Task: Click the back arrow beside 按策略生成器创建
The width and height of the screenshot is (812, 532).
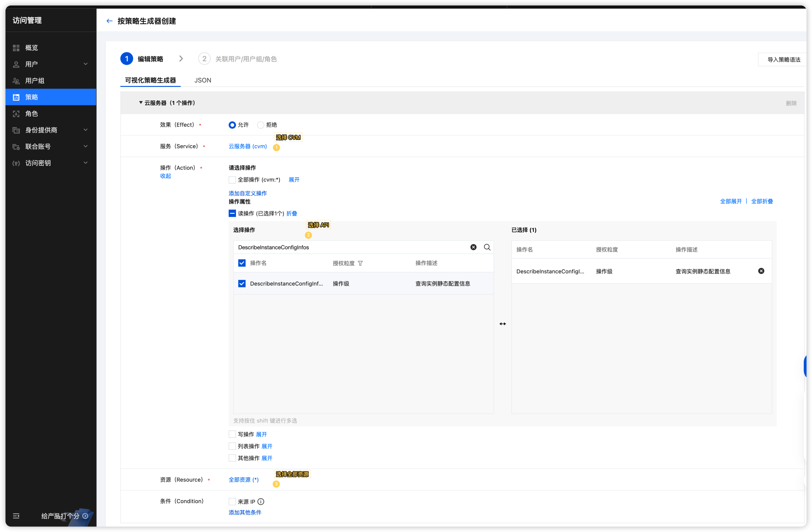Action: (x=109, y=21)
